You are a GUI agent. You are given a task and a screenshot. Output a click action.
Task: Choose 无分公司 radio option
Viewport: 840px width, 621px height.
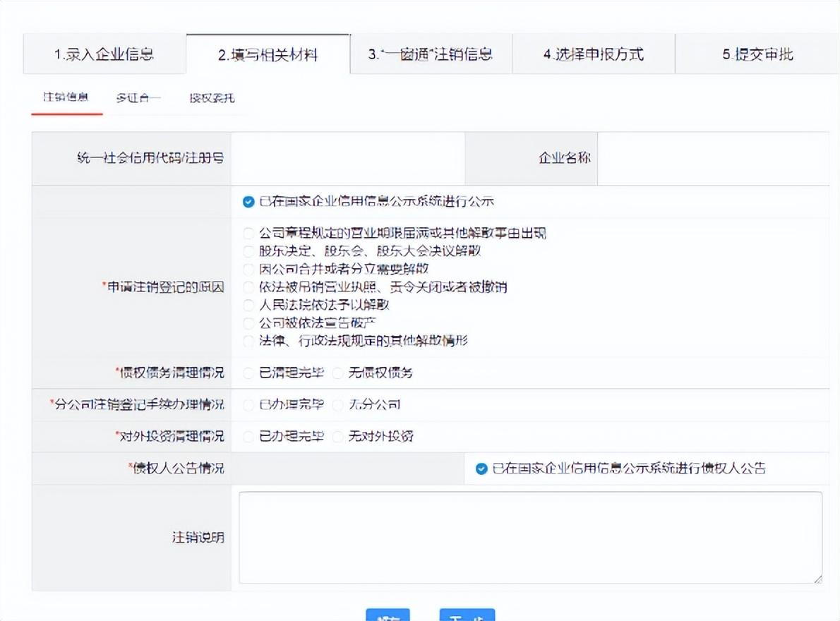pyautogui.click(x=337, y=405)
